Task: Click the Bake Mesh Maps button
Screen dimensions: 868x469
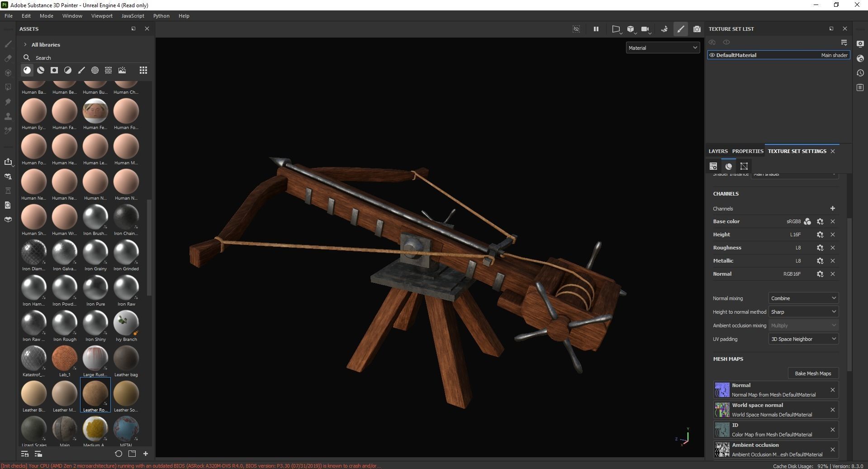Action: pos(813,373)
